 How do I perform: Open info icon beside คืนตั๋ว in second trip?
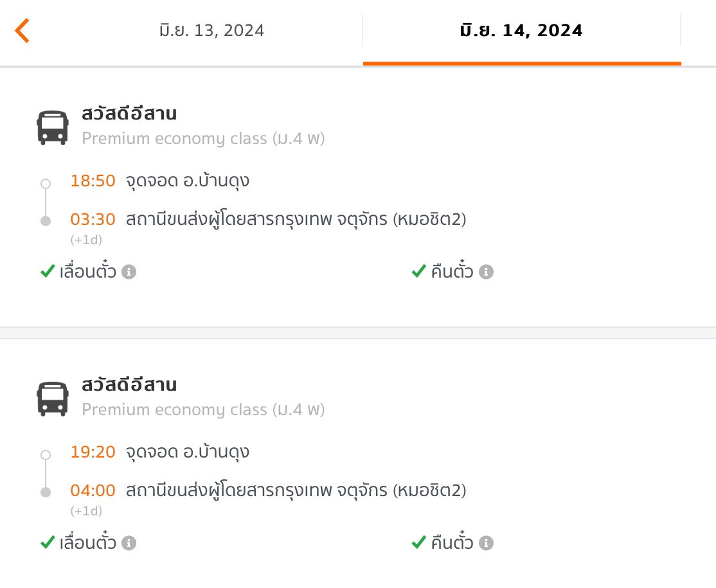click(x=486, y=543)
